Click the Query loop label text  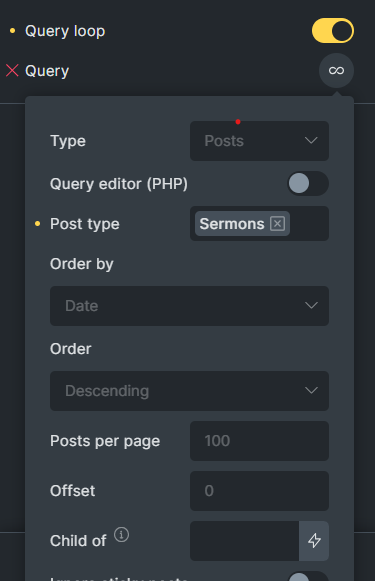[x=65, y=31]
